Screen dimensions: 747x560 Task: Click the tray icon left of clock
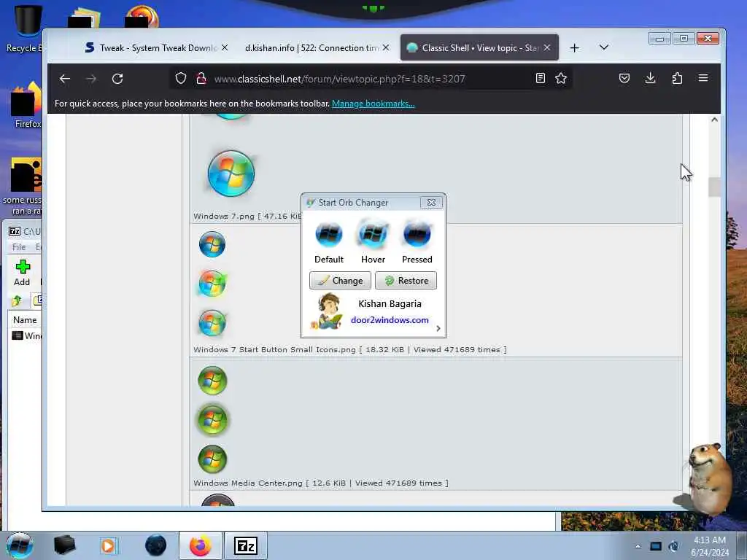pos(673,546)
